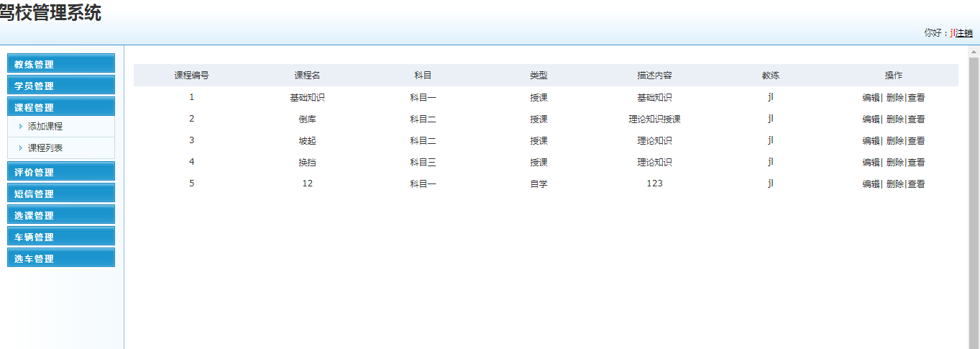This screenshot has height=349, width=980.
Task: Expand the 车辆管理 menu section
Action: pos(61,236)
